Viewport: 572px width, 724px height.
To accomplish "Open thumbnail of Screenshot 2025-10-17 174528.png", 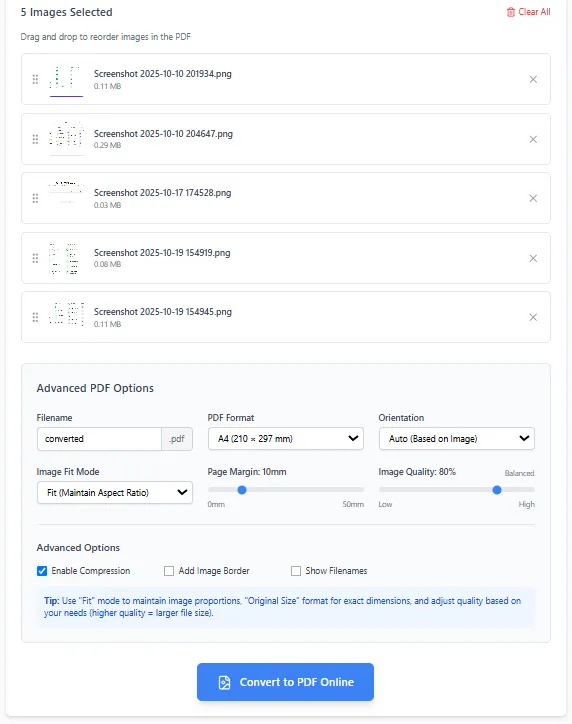I will [66, 198].
